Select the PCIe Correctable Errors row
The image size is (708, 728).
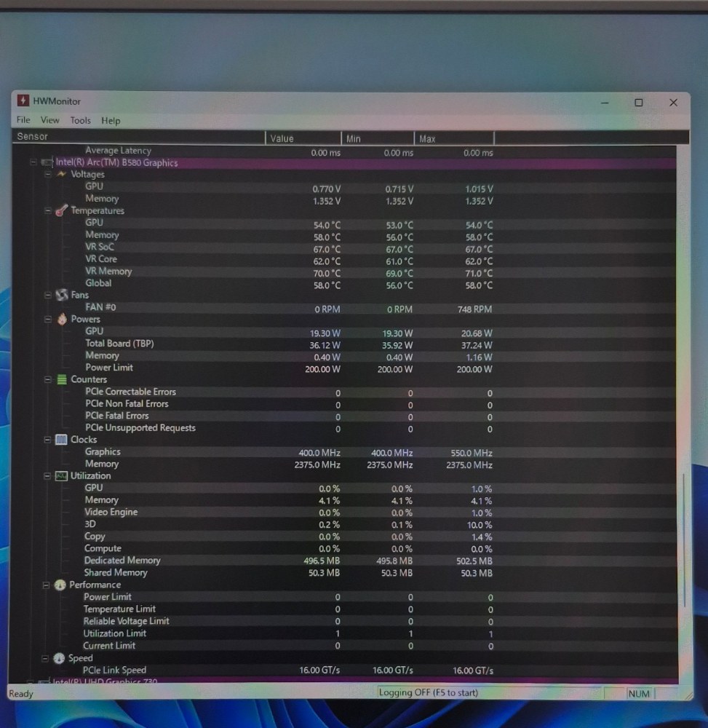coord(344,392)
